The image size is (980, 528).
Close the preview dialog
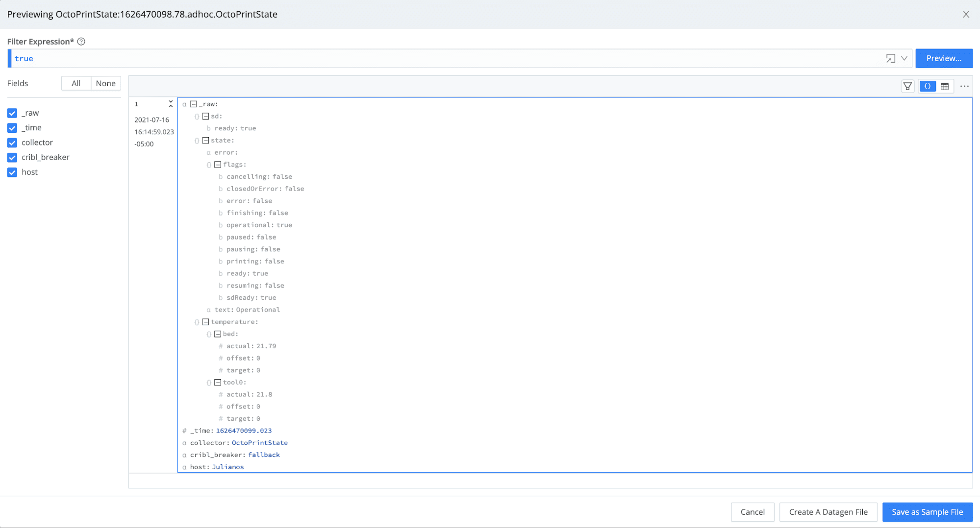(x=965, y=14)
